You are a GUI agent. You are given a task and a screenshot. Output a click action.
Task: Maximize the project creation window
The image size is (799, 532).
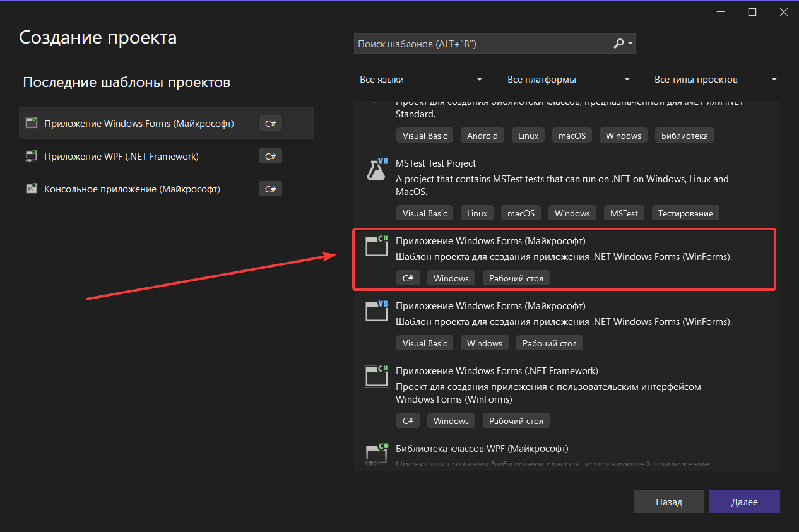[752, 12]
